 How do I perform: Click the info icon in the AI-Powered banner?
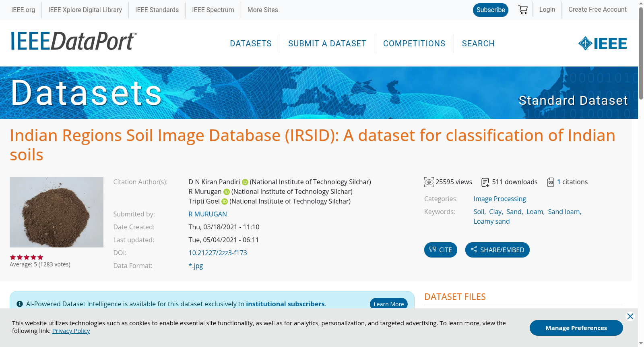coord(20,304)
